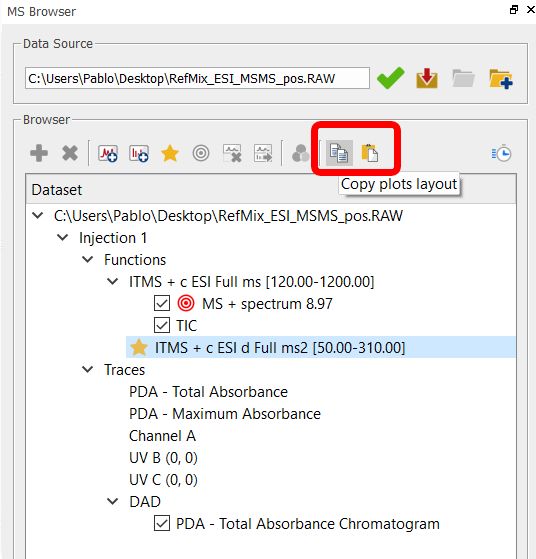
Task: Click the blue clock time icon
Action: point(502,153)
